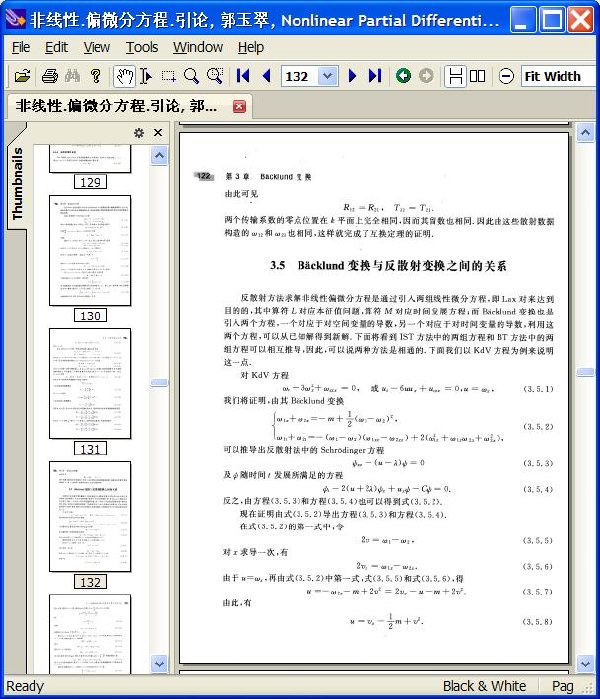Screen dimensions: 600x699
Task: Click document vertical scrollbar thumb
Action: tap(585, 372)
